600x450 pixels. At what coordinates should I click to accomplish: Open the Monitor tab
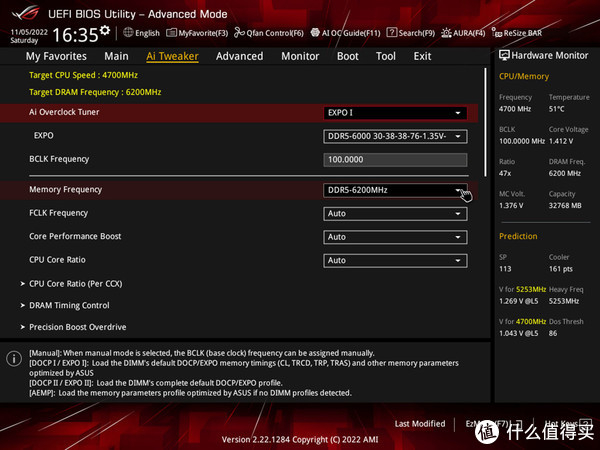click(300, 56)
